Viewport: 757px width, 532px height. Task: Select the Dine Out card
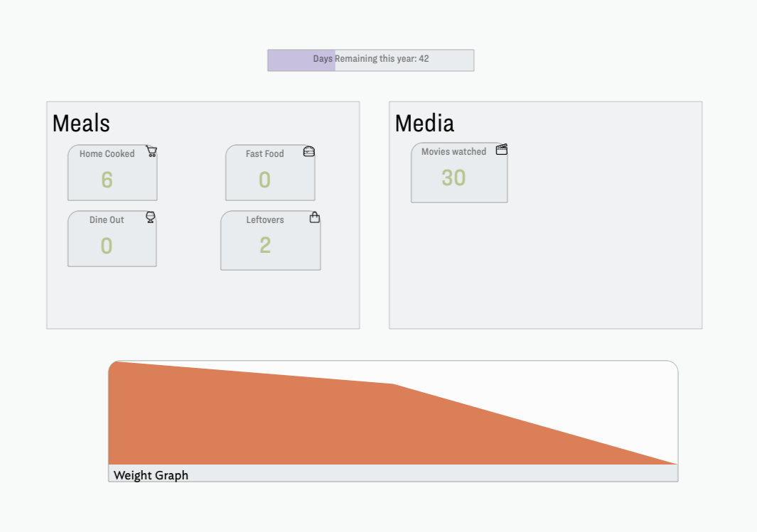pyautogui.click(x=112, y=239)
